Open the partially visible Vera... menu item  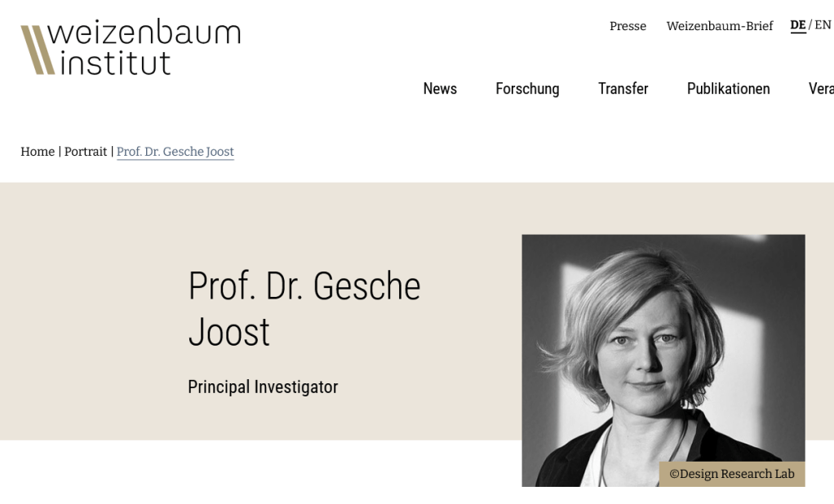click(820, 89)
